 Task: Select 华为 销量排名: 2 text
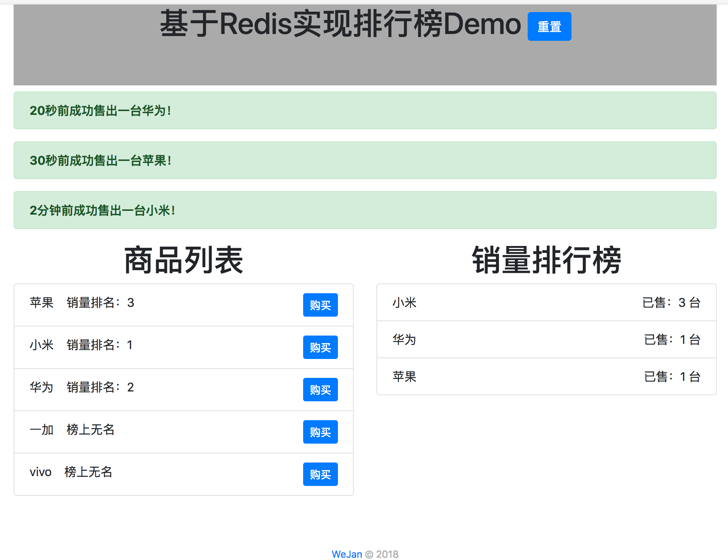pos(82,387)
